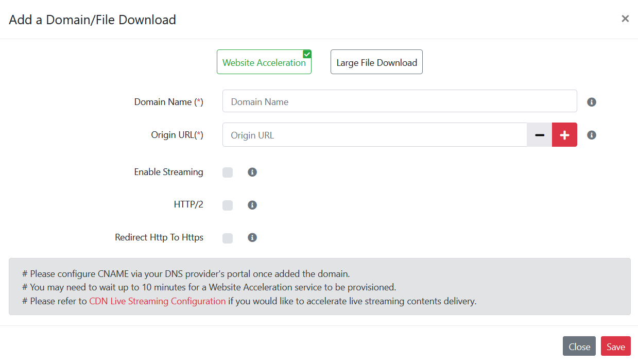638x364 pixels.
Task: Dismiss dialog with the X icon
Action: [x=625, y=19]
